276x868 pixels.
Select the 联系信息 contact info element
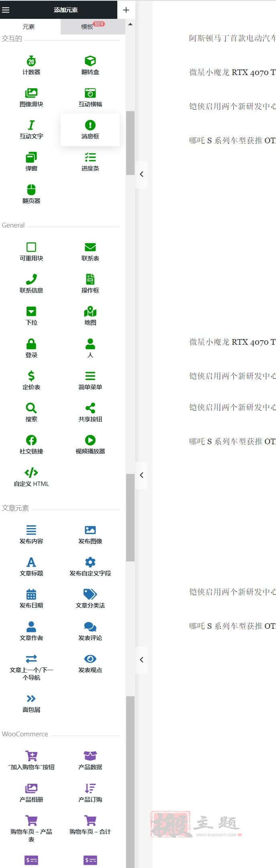click(x=31, y=284)
